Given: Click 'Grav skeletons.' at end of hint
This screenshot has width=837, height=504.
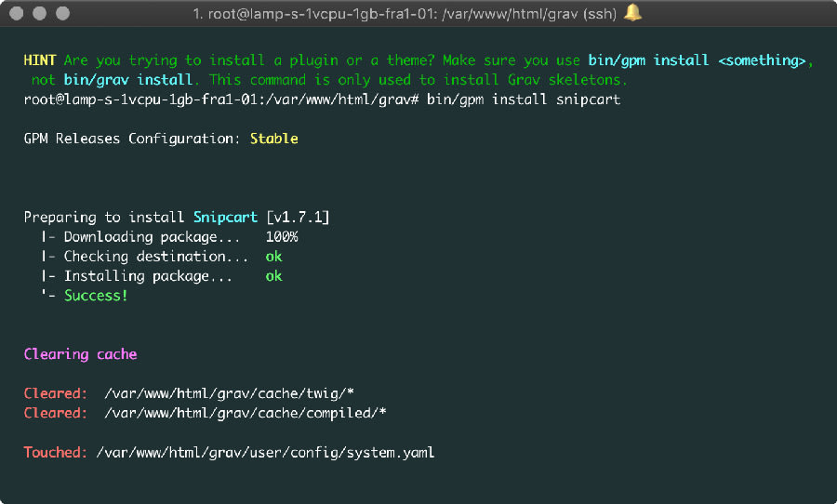Looking at the screenshot, I should pos(567,80).
